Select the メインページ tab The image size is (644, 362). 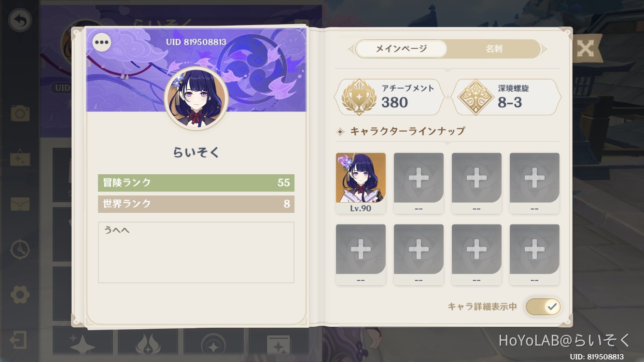(x=401, y=49)
